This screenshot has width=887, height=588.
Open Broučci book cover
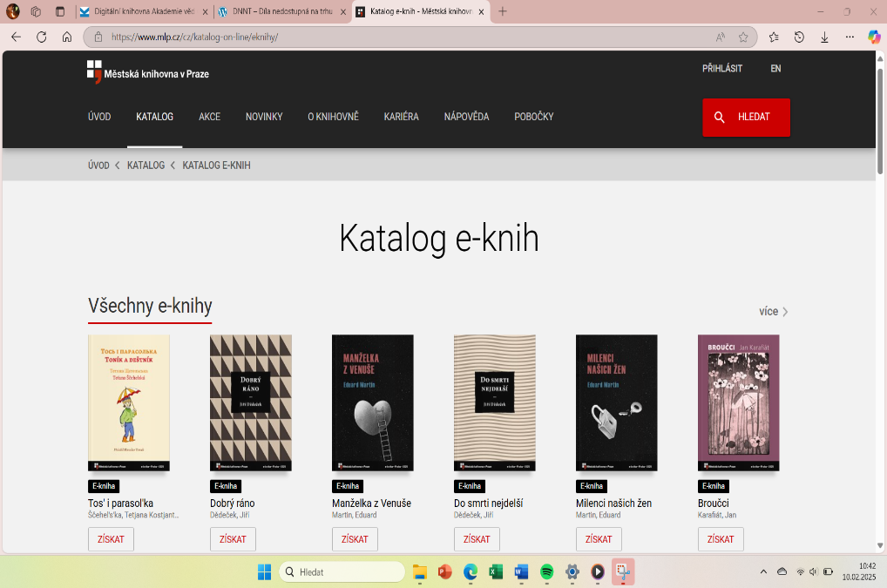pyautogui.click(x=738, y=402)
